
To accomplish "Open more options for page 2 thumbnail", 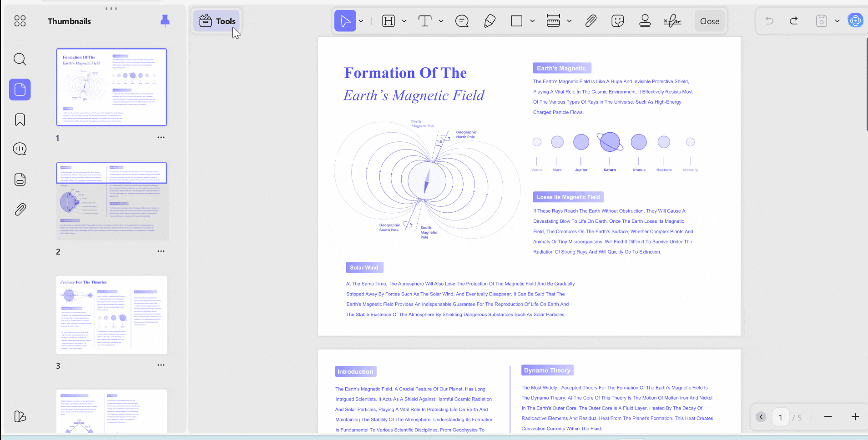I will (161, 251).
